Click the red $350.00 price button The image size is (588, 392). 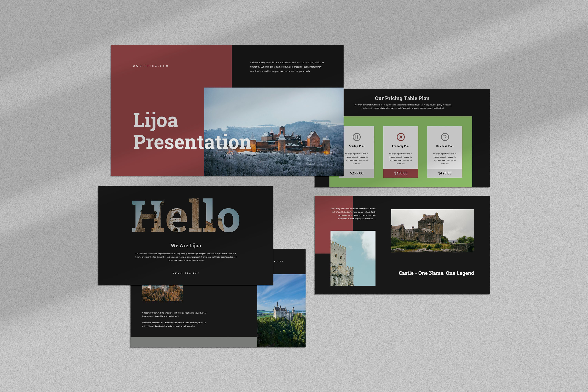(400, 173)
